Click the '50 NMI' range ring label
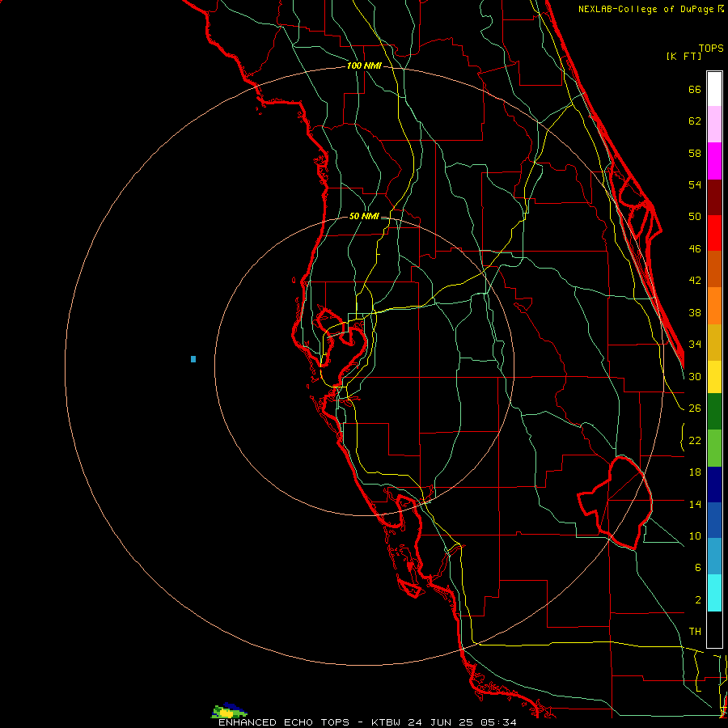This screenshot has width=728, height=728. coord(364,216)
